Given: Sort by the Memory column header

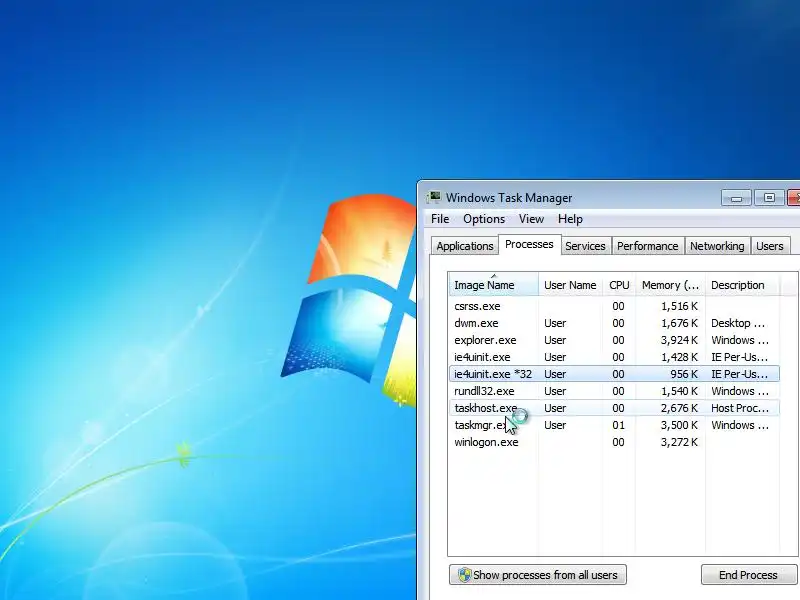Looking at the screenshot, I should tap(670, 285).
